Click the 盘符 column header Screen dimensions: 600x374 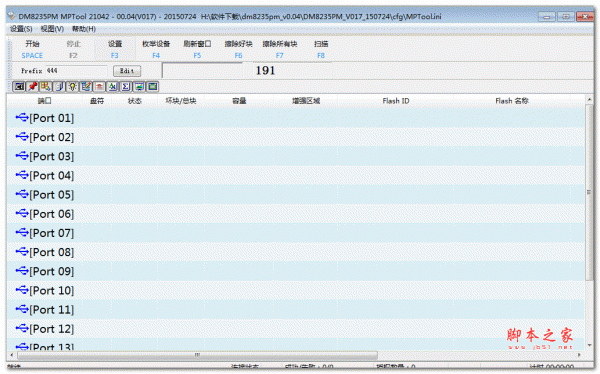[97, 101]
